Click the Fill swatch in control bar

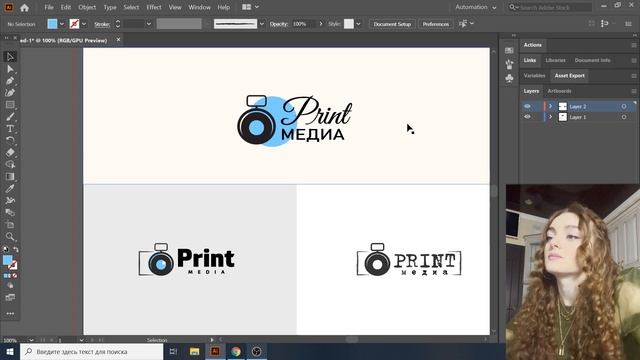[52, 24]
